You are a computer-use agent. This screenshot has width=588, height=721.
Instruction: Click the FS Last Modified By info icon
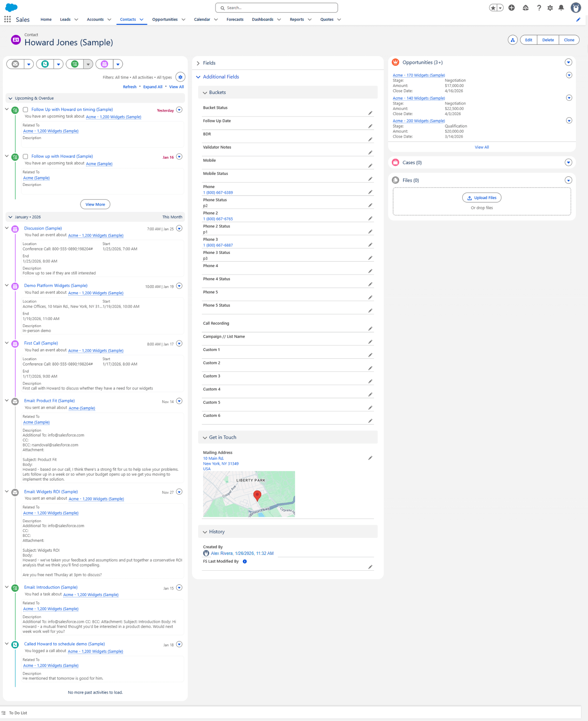(245, 562)
